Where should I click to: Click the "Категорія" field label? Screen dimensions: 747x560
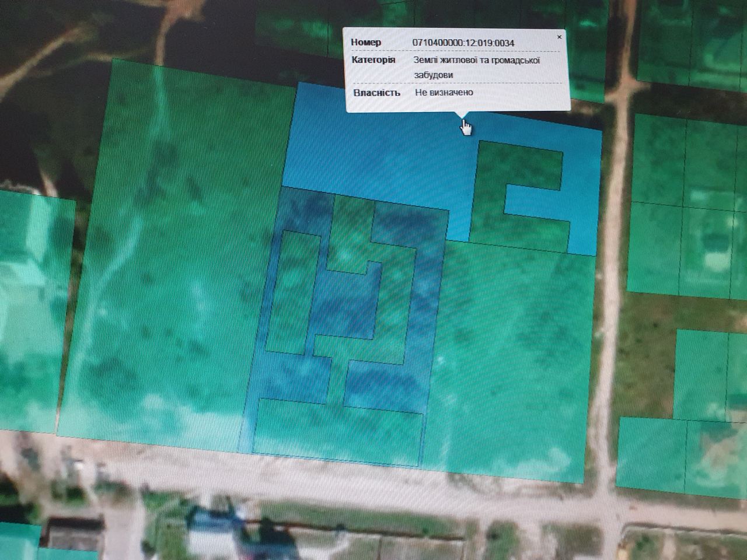373,60
